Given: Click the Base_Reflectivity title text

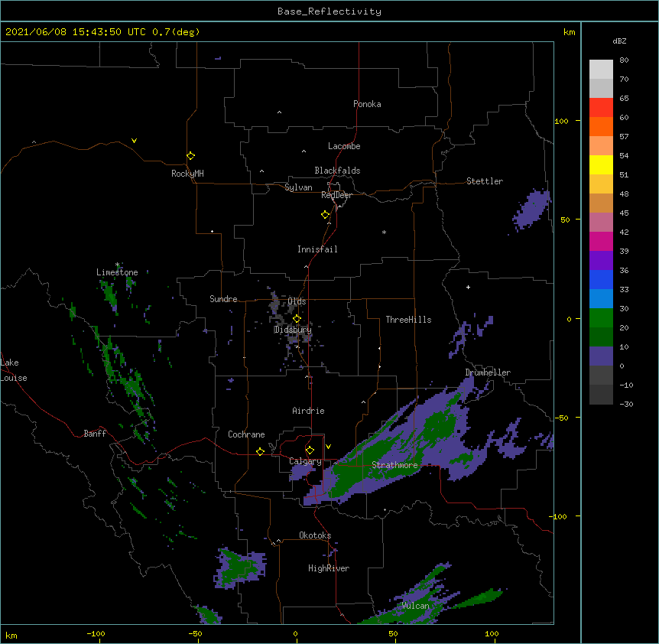Looking at the screenshot, I should point(329,11).
